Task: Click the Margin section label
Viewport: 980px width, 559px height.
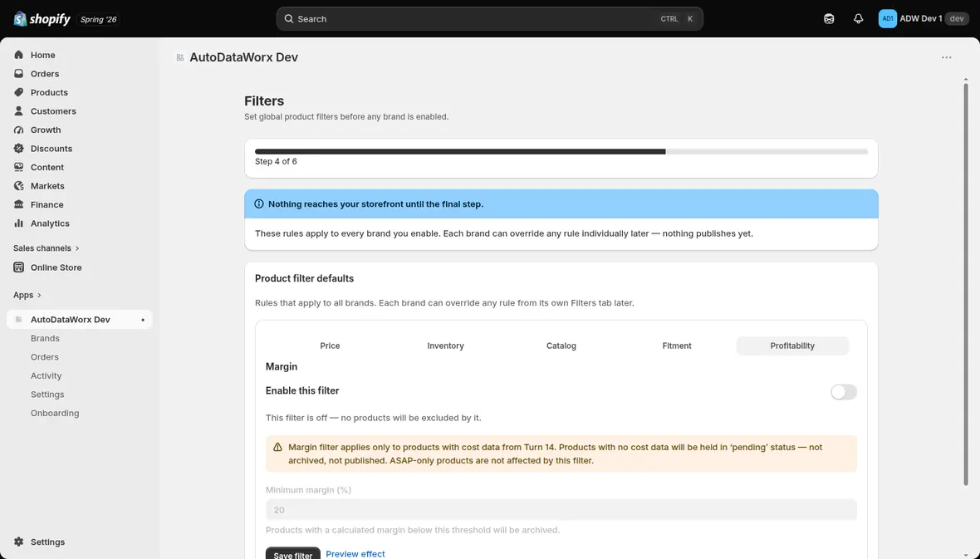Action: (282, 367)
